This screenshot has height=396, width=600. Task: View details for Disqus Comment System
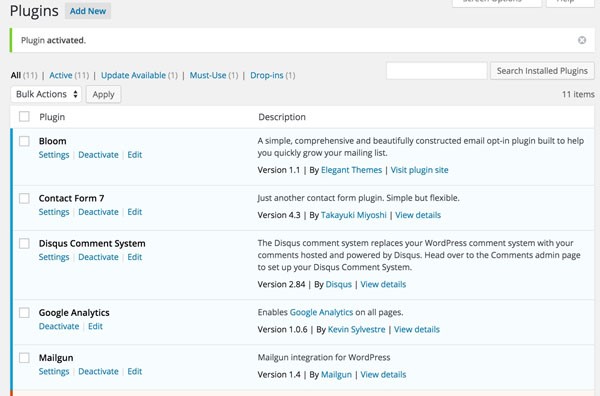pyautogui.click(x=383, y=284)
